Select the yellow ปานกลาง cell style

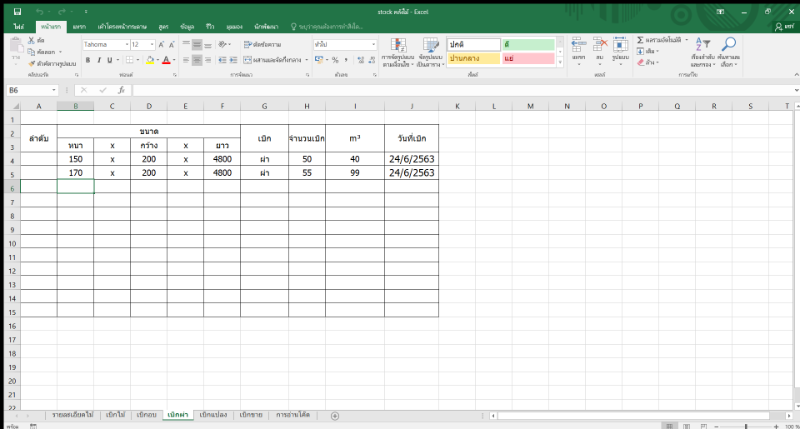click(x=472, y=60)
